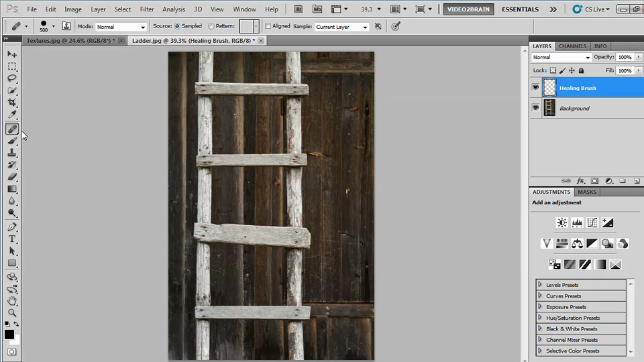Open the Analysis menu
This screenshot has height=362, width=644.
click(x=174, y=9)
